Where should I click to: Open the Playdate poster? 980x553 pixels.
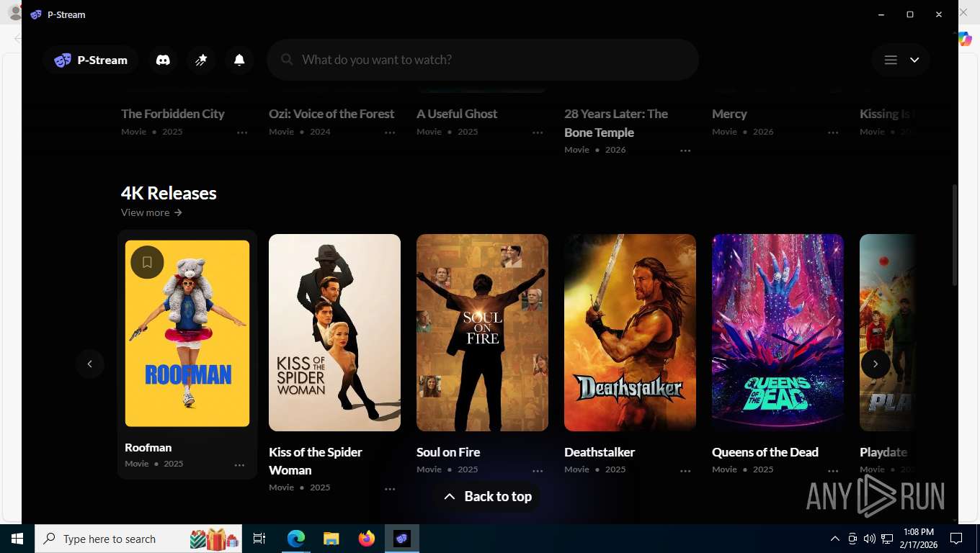888,333
